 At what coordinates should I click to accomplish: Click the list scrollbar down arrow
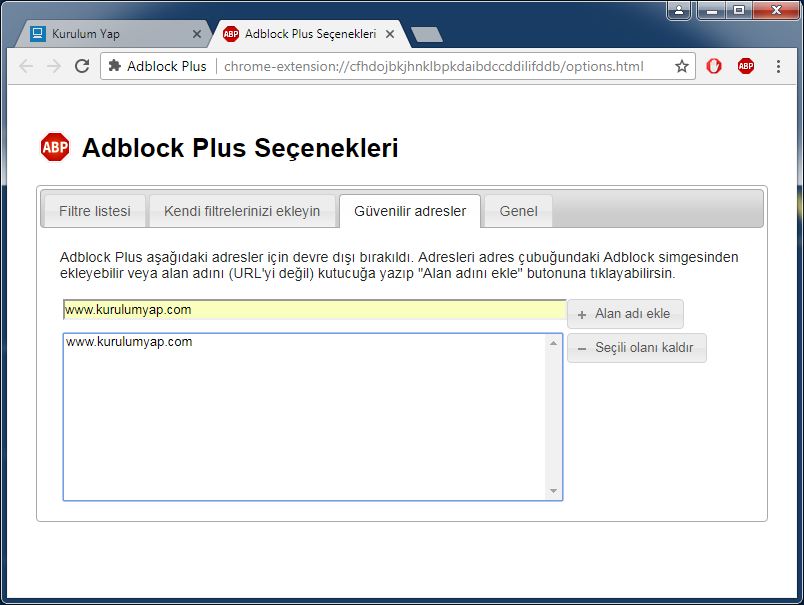[x=553, y=491]
